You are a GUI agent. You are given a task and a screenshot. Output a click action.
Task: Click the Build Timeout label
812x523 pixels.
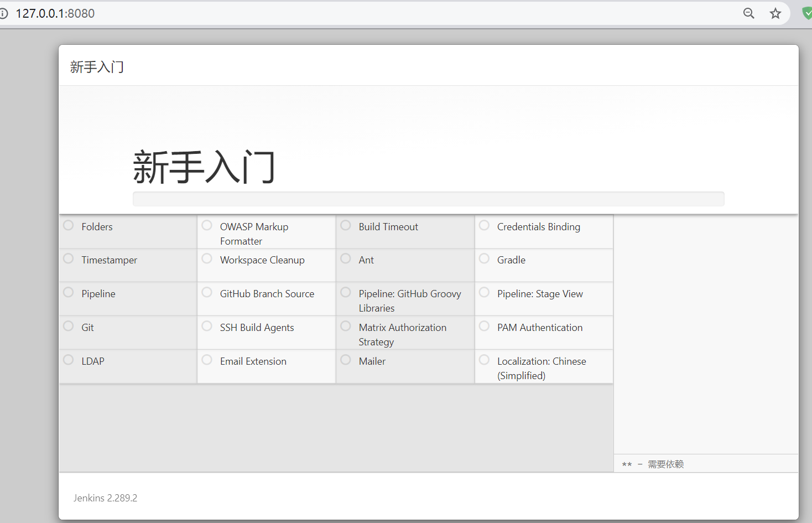pos(388,227)
